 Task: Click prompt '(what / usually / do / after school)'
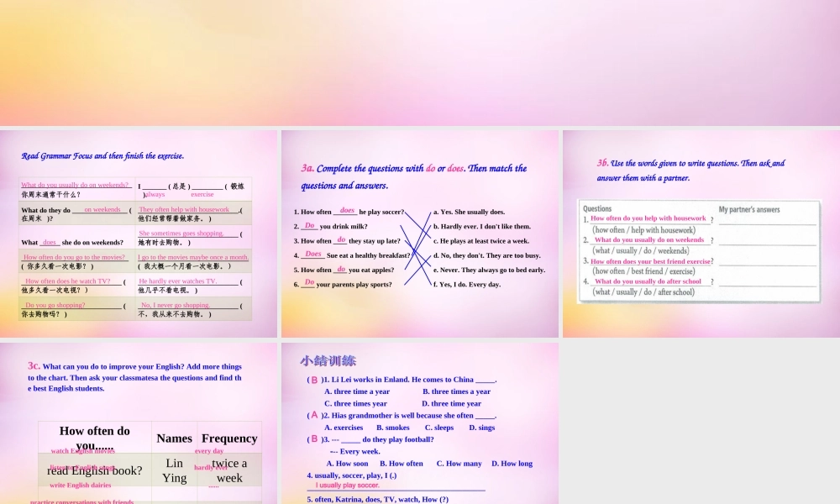pos(643,292)
